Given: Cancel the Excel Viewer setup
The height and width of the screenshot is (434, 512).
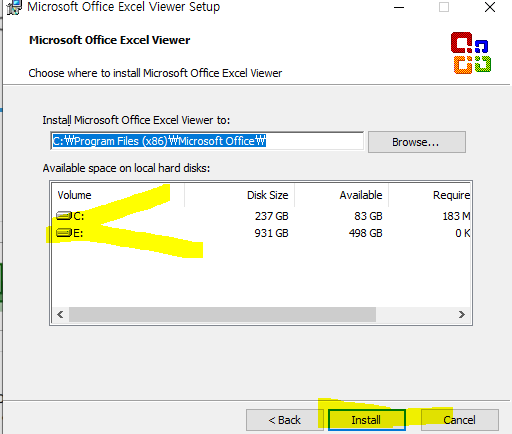Looking at the screenshot, I should pyautogui.click(x=460, y=420).
